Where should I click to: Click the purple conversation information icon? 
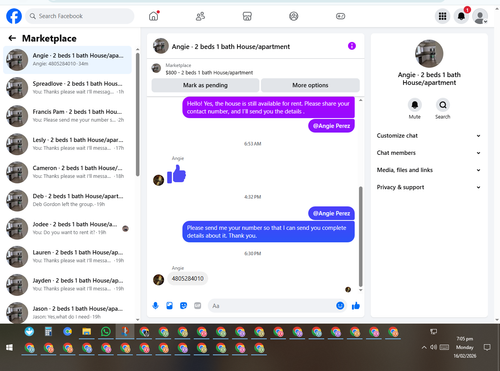[x=352, y=46]
